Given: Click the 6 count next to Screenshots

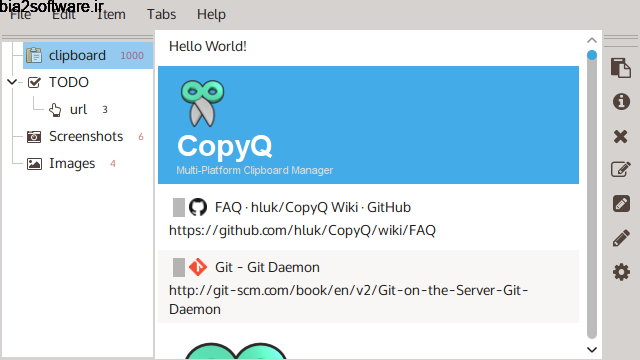Looking at the screenshot, I should coord(141,137).
